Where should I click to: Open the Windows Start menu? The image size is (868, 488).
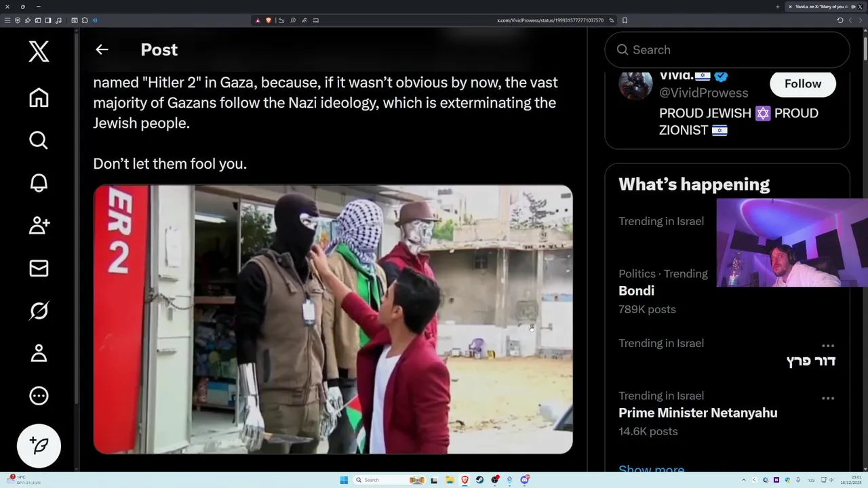point(344,480)
